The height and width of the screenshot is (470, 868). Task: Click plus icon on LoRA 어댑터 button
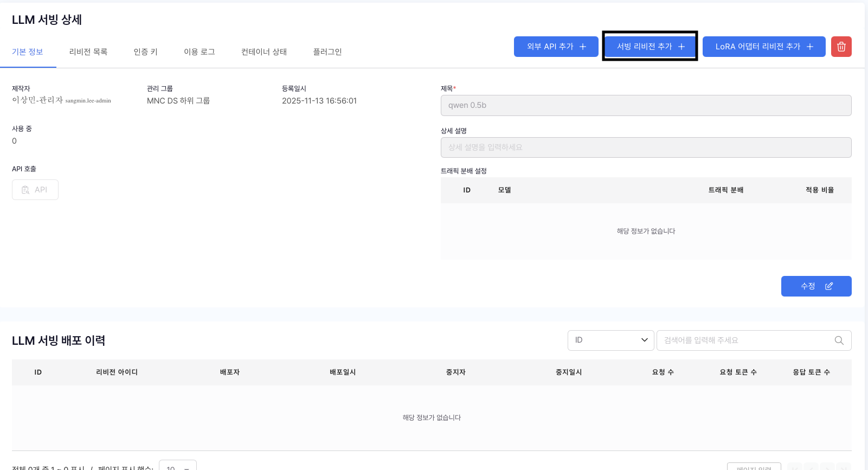(x=809, y=47)
